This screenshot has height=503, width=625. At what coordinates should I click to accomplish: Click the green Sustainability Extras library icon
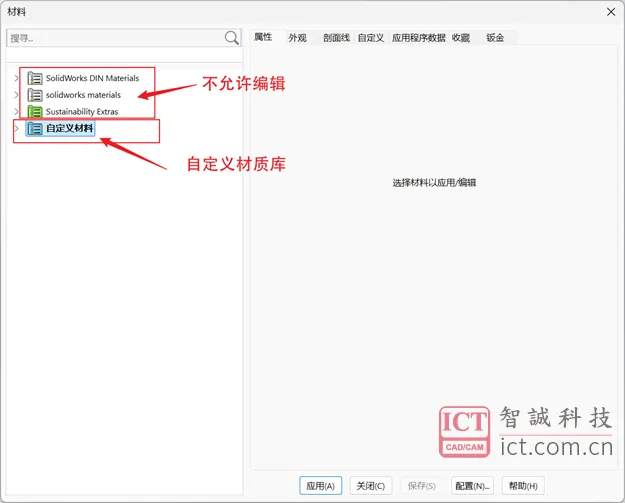click(x=35, y=112)
